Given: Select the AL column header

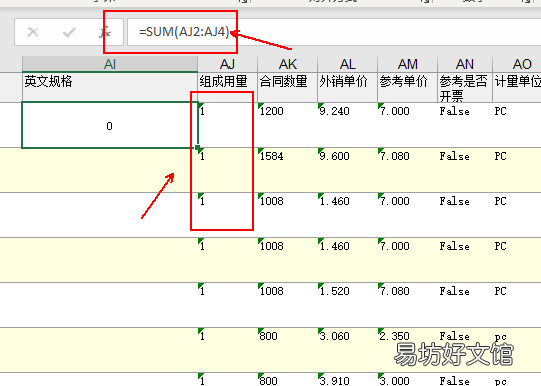Looking at the screenshot, I should pos(347,64).
